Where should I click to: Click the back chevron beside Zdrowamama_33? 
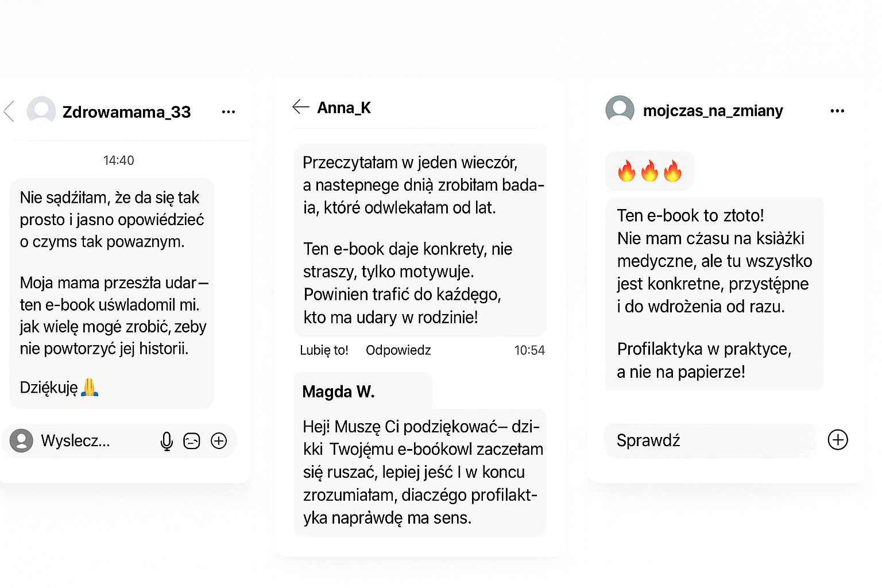tap(9, 111)
